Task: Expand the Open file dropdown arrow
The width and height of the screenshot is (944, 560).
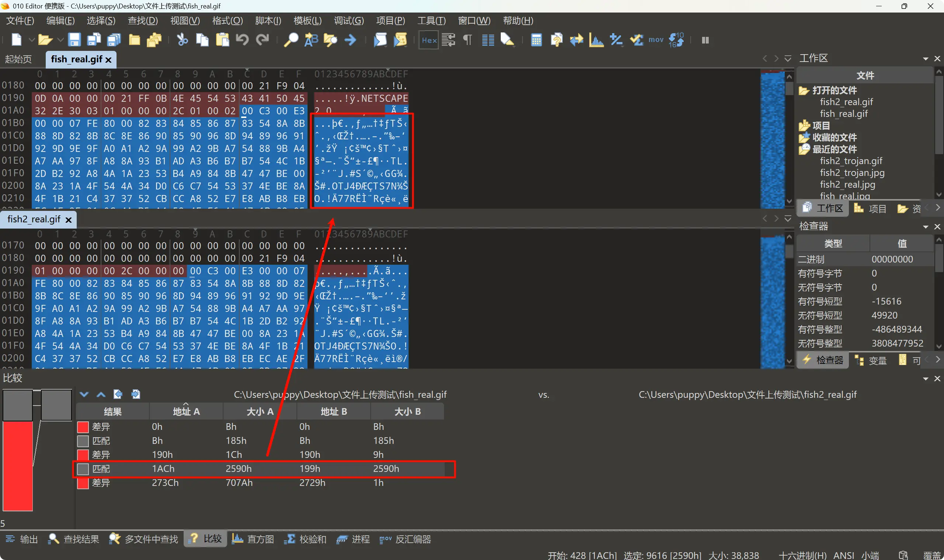Action: (x=60, y=39)
